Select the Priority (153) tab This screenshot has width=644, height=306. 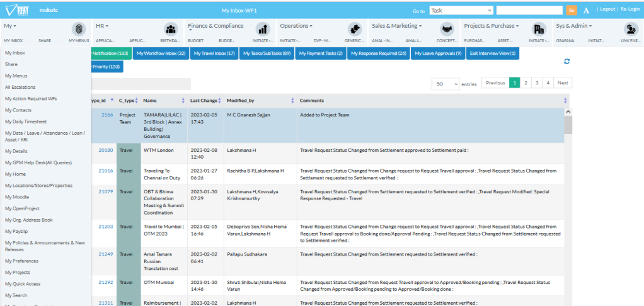(106, 67)
